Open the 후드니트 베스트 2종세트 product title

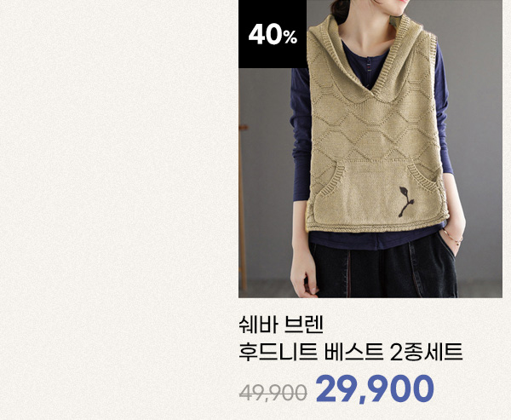350,352
